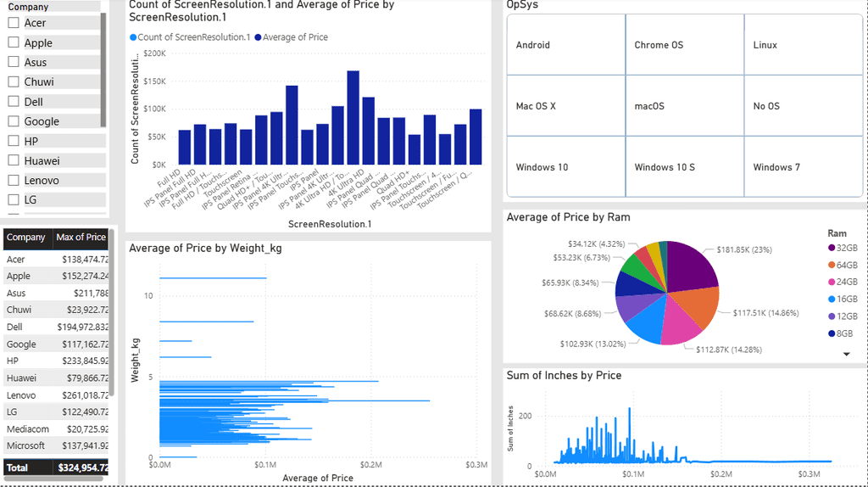Image resolution: width=868 pixels, height=487 pixels.
Task: Toggle the Huawei checkbox
Action: click(14, 160)
